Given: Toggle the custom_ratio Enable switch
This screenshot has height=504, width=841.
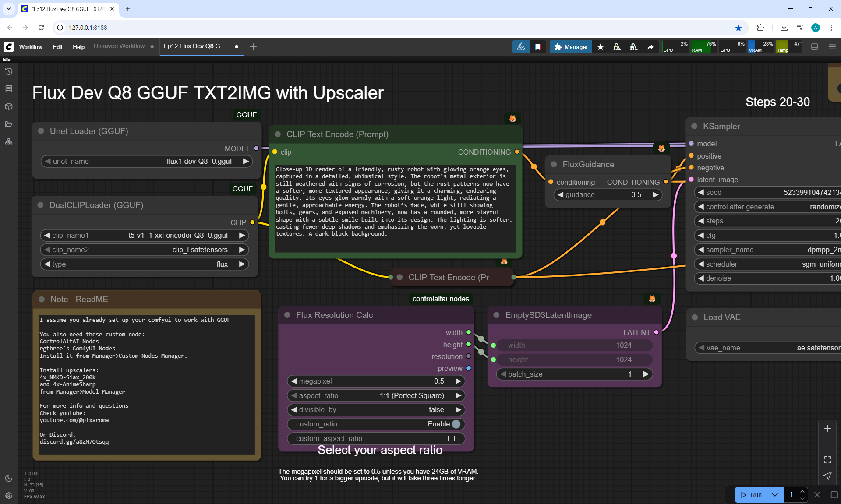Looking at the screenshot, I should (456, 424).
